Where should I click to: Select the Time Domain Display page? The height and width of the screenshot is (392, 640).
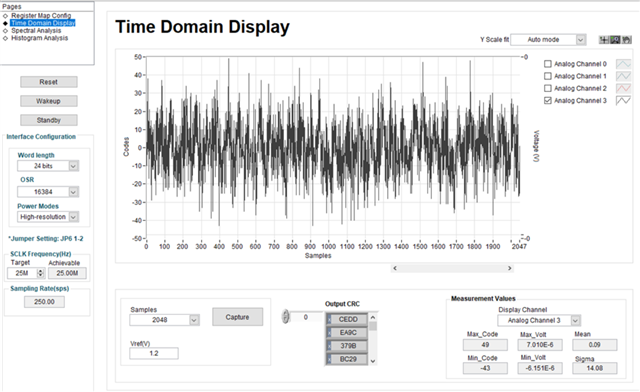(43, 23)
